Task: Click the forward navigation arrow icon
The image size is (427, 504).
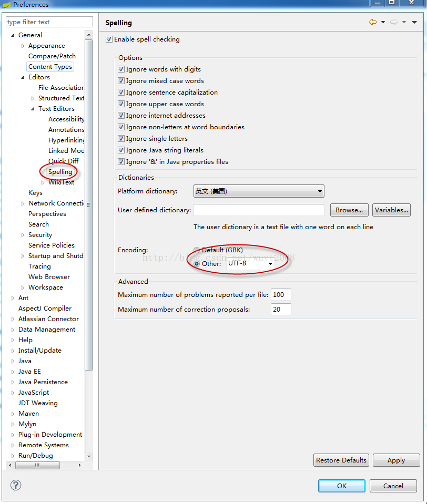Action: [x=393, y=22]
